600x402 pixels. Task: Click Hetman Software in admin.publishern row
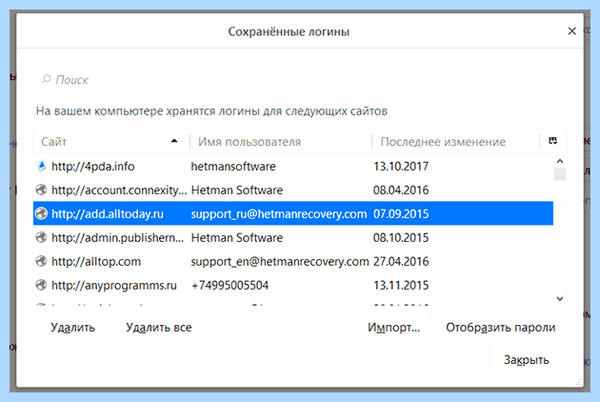237,238
